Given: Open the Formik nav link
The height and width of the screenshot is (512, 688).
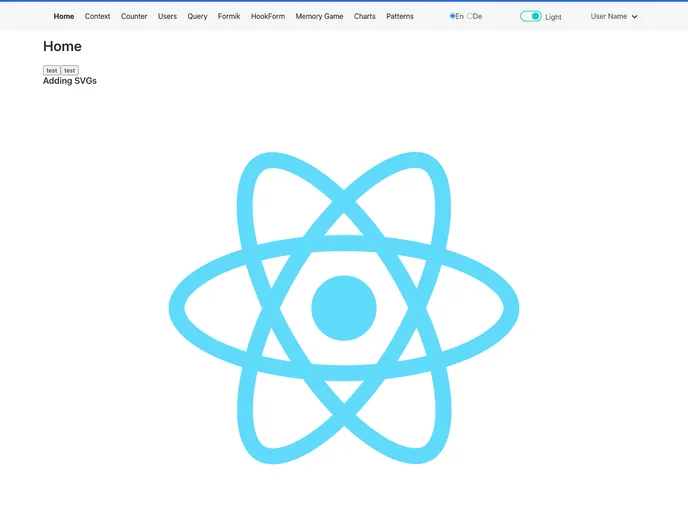Looking at the screenshot, I should pyautogui.click(x=229, y=17).
